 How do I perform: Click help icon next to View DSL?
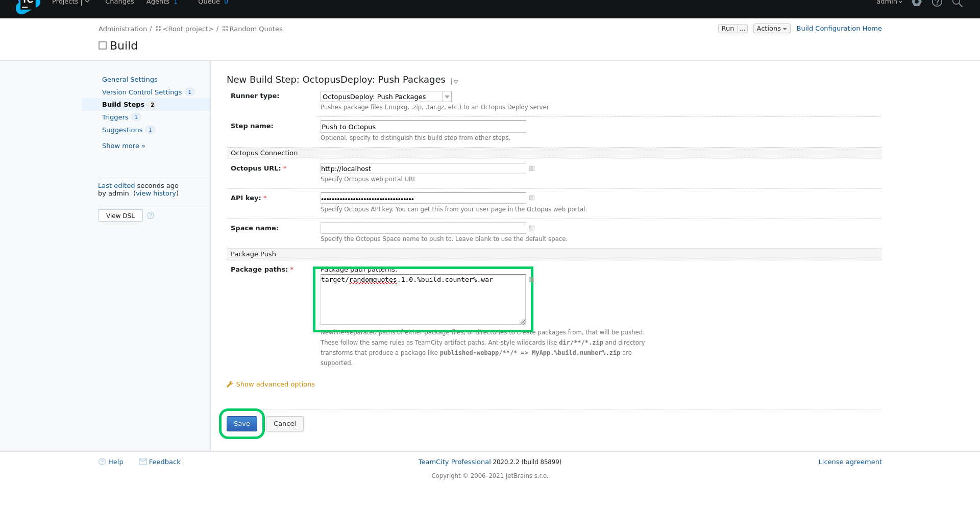click(151, 215)
